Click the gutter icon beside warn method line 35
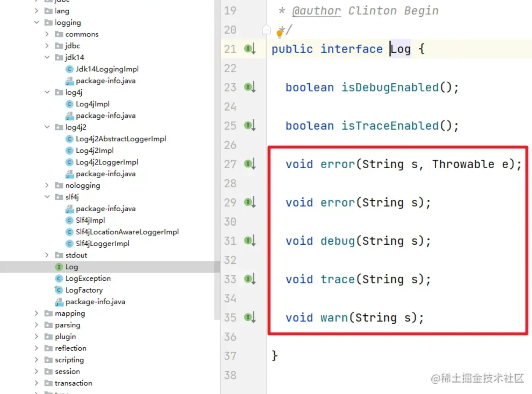This screenshot has width=532, height=394. 250,317
